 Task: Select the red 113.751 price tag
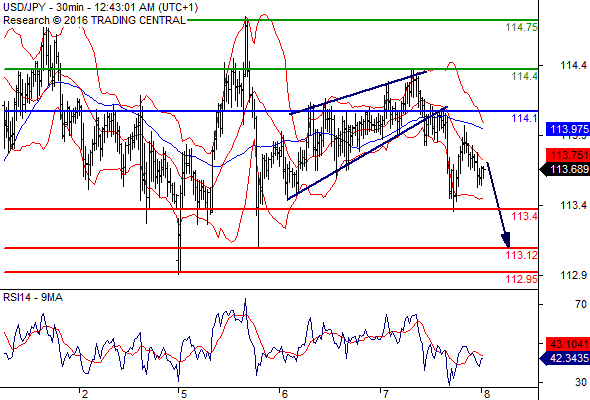(567, 155)
